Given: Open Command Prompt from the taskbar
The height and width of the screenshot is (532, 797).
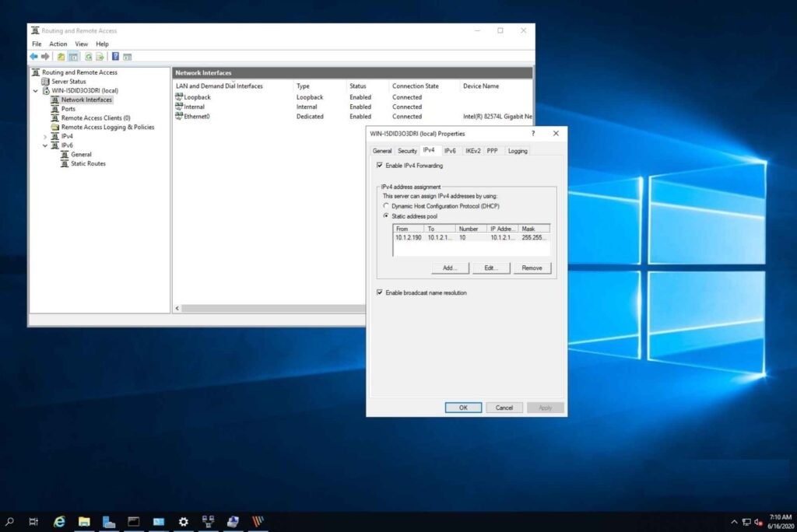Looking at the screenshot, I should pyautogui.click(x=134, y=521).
